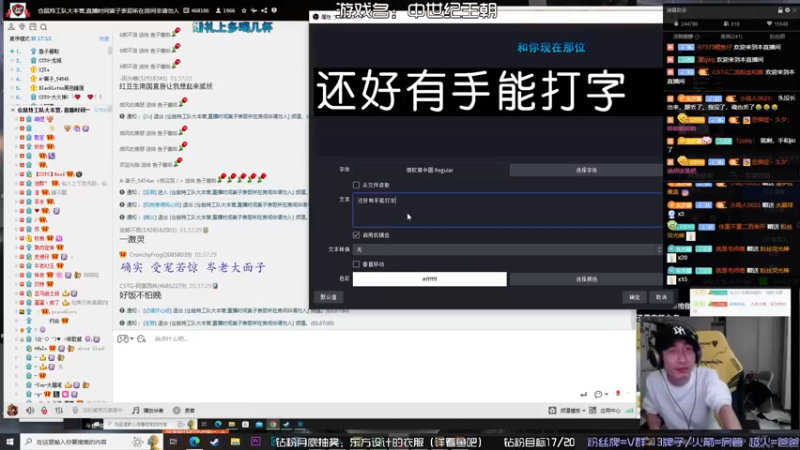
Task: Click the 好饭不怕晚 chat message
Action: pyautogui.click(x=140, y=295)
